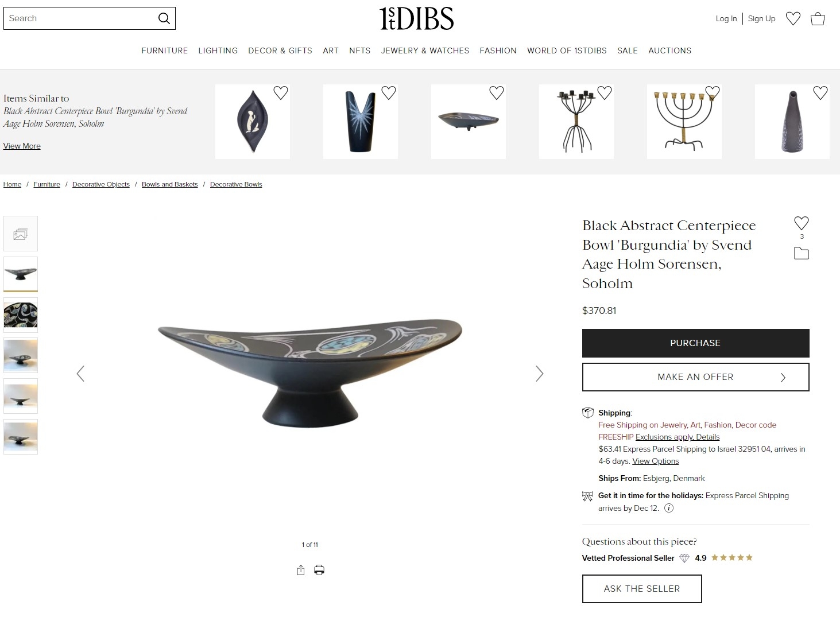840x621 pixels.
Task: Save item to folder icon
Action: coord(802,253)
